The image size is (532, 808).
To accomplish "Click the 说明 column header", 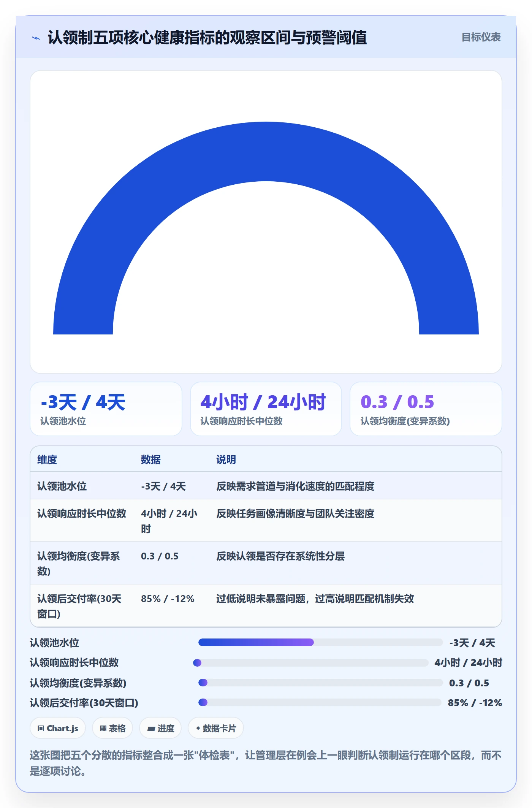I will (x=226, y=459).
